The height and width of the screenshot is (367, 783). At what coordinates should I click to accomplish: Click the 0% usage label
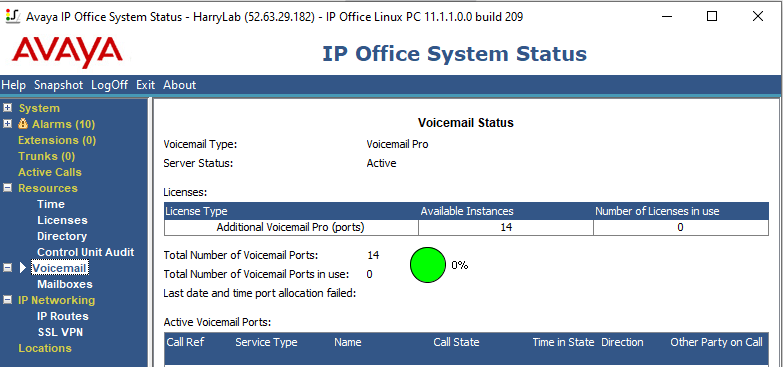(x=459, y=265)
